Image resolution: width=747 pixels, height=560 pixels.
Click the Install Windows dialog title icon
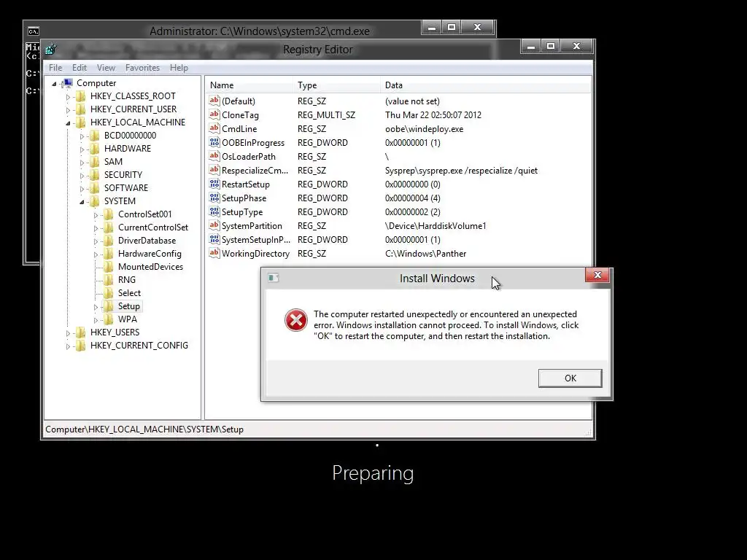pyautogui.click(x=273, y=278)
